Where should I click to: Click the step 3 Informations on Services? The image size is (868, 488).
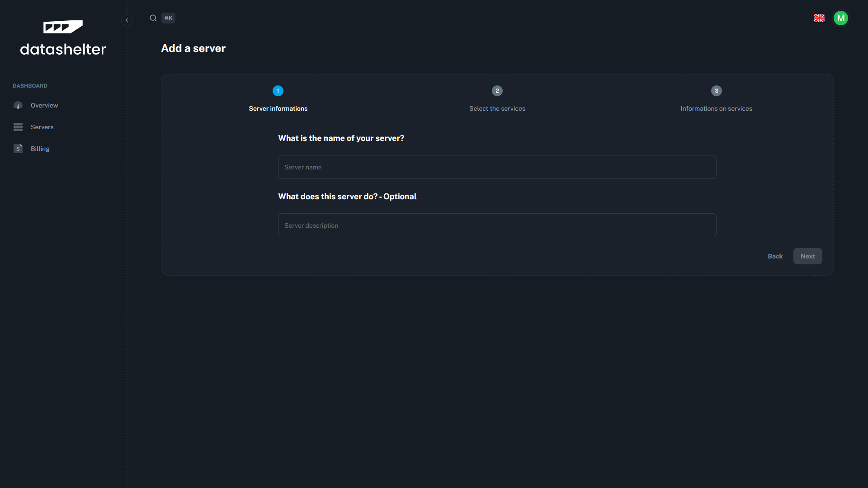716,90
